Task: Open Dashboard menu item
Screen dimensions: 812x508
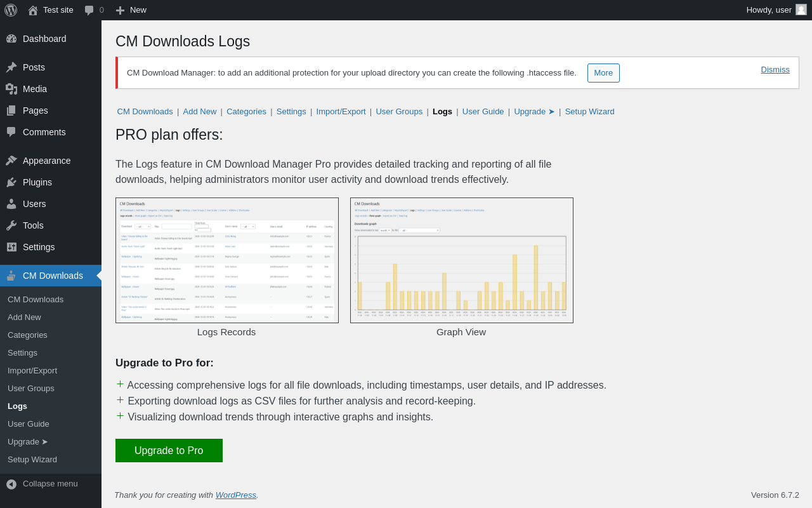Action: click(51, 39)
